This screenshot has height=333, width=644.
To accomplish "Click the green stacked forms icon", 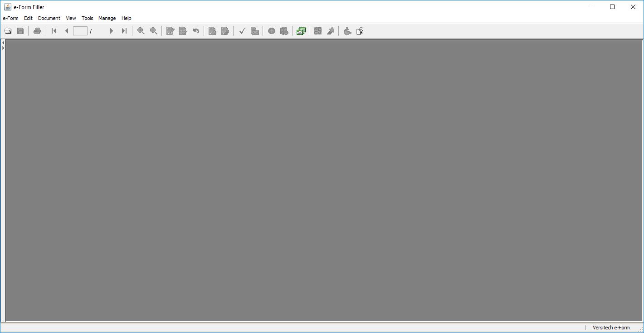I will click(x=301, y=31).
